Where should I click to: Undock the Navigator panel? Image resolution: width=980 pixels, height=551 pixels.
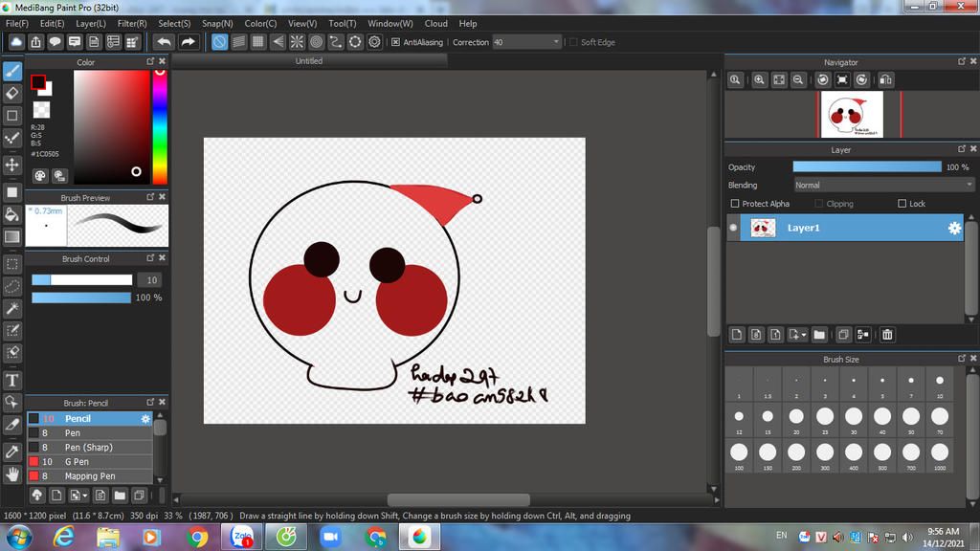(961, 61)
